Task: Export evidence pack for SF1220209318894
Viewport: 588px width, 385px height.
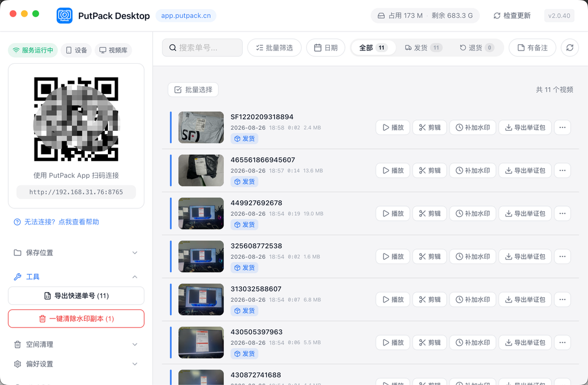Action: (525, 127)
